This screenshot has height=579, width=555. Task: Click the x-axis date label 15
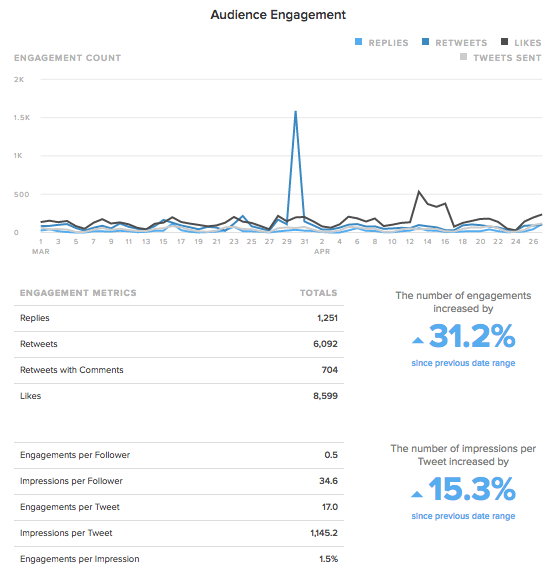163,241
